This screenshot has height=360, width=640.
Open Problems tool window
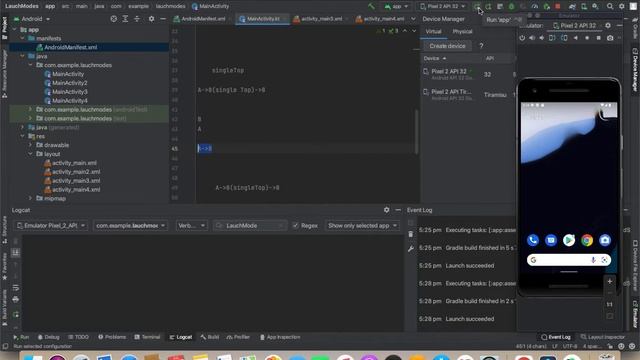pyautogui.click(x=112, y=337)
